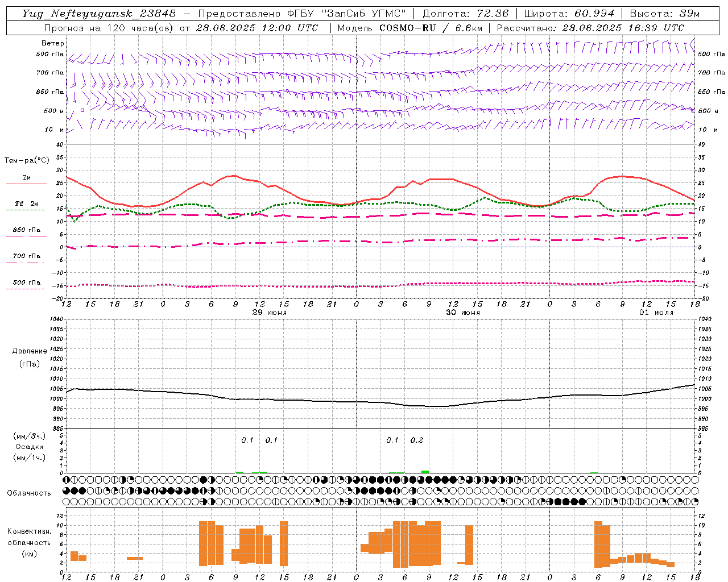
Task: Click the 2м temperature legend entry
Action: tap(27, 177)
